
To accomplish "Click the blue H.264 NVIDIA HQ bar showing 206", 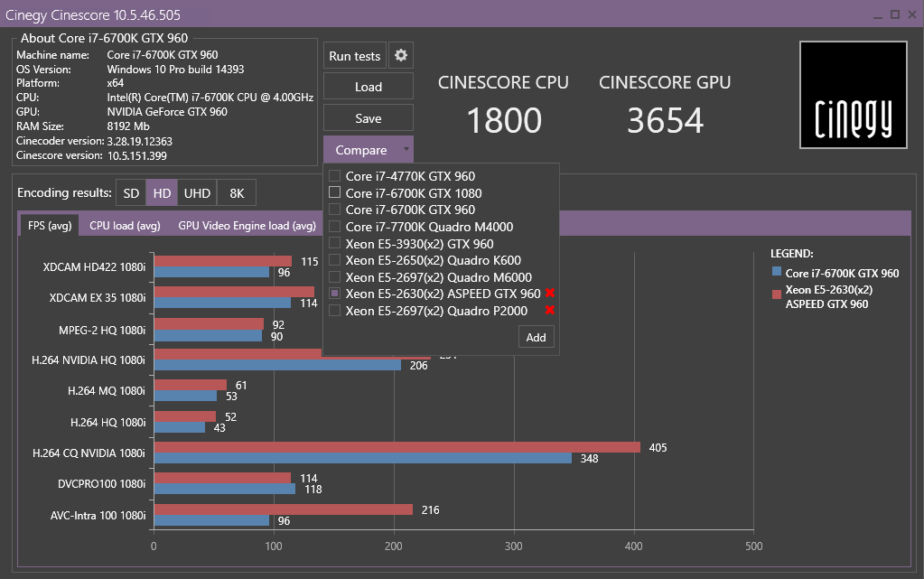I will [x=277, y=365].
